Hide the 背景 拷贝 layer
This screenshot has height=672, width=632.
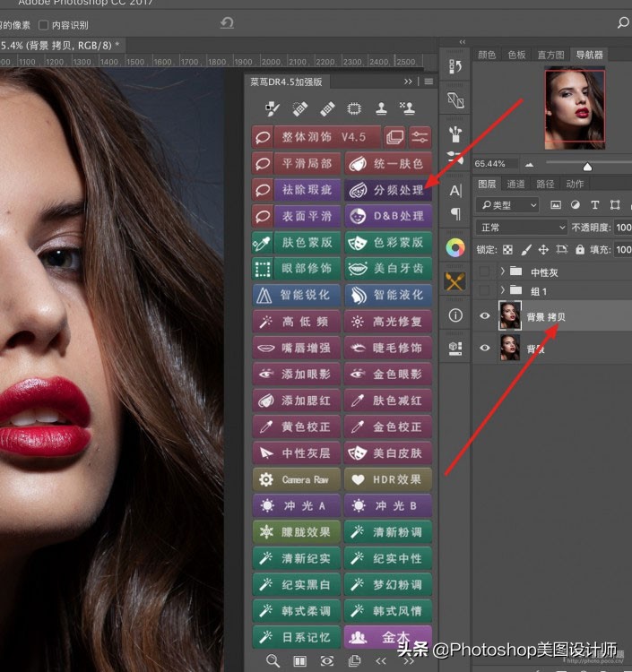pyautogui.click(x=485, y=316)
